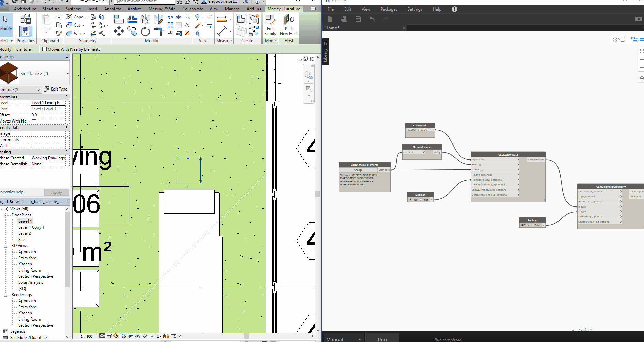
Task: Click the Run button in Dynamo
Action: [x=382, y=339]
